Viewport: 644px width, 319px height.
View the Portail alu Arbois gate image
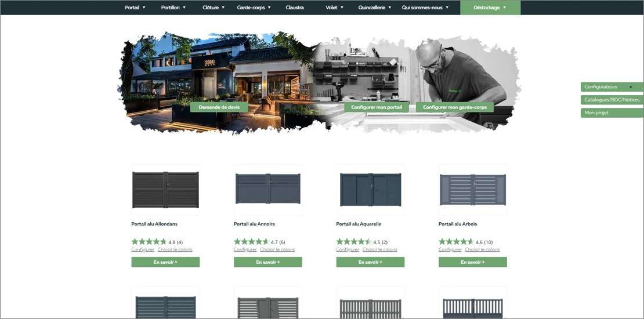(x=472, y=190)
